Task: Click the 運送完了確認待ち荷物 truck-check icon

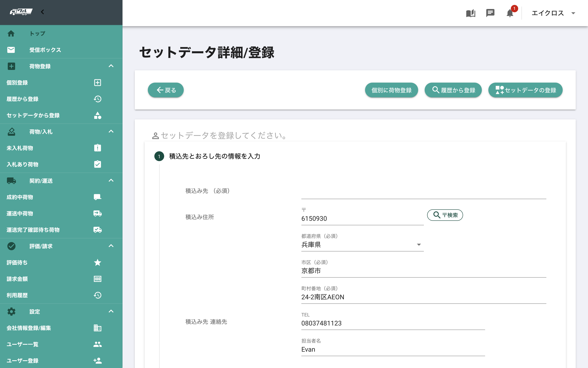Action: point(97,230)
